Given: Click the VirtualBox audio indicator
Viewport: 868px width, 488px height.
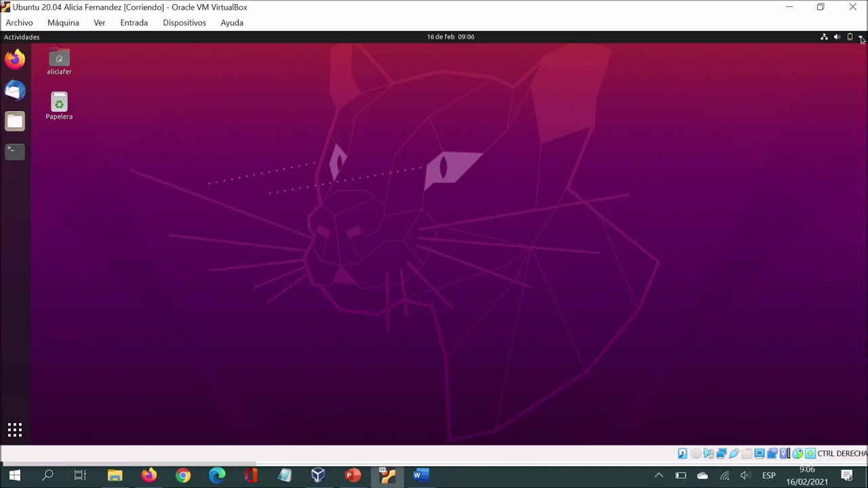Looking at the screenshot, I should pyautogui.click(x=709, y=453).
